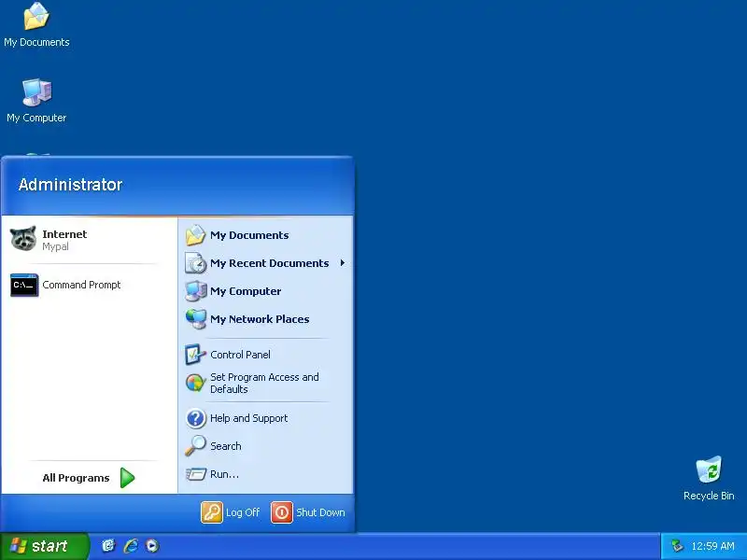Screen dimensions: 747x560
Task: Click My Computer monitor icon in the Start menu
Action: tap(195, 291)
